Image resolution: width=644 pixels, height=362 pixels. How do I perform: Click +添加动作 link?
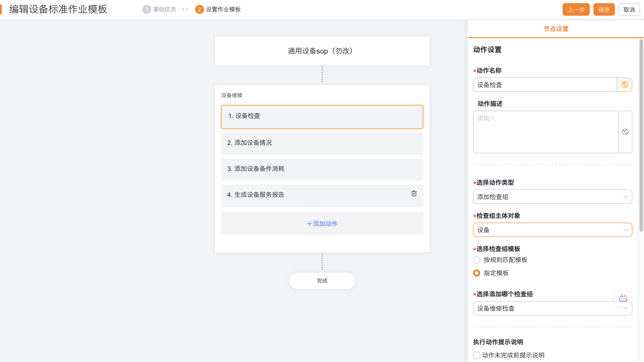point(322,224)
